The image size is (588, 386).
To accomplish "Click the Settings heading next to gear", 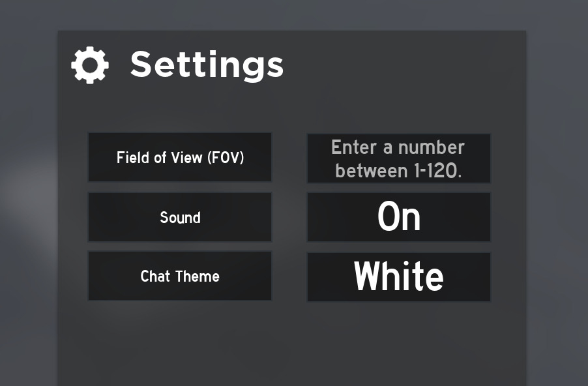I will (x=207, y=65).
